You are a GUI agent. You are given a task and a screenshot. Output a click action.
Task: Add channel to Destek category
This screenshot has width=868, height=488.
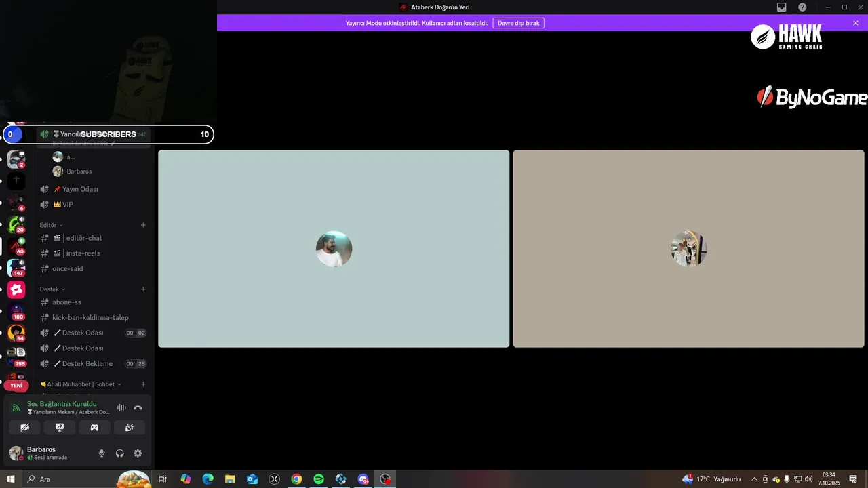point(143,289)
